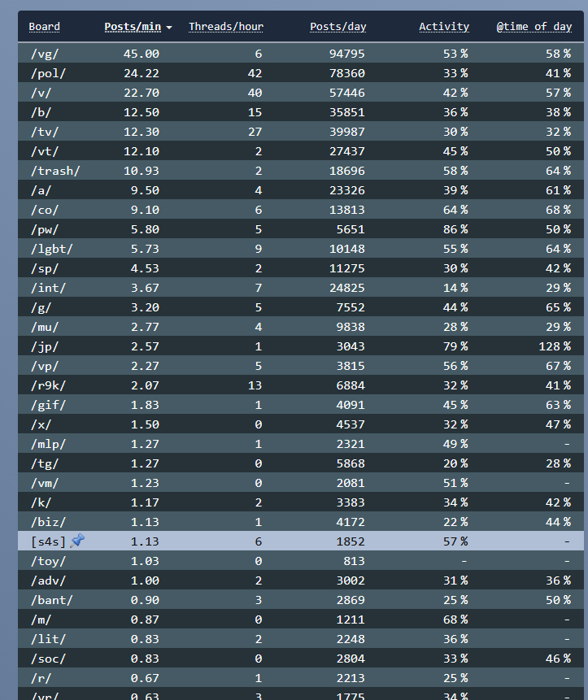Viewport: 588px width, 700px height.
Task: Click the sort arrow beside Posts/min
Action: pyautogui.click(x=169, y=28)
